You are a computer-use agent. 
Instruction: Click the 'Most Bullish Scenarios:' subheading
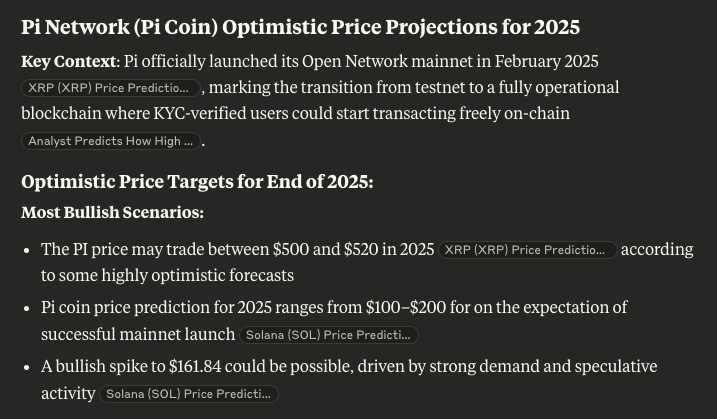112,213
